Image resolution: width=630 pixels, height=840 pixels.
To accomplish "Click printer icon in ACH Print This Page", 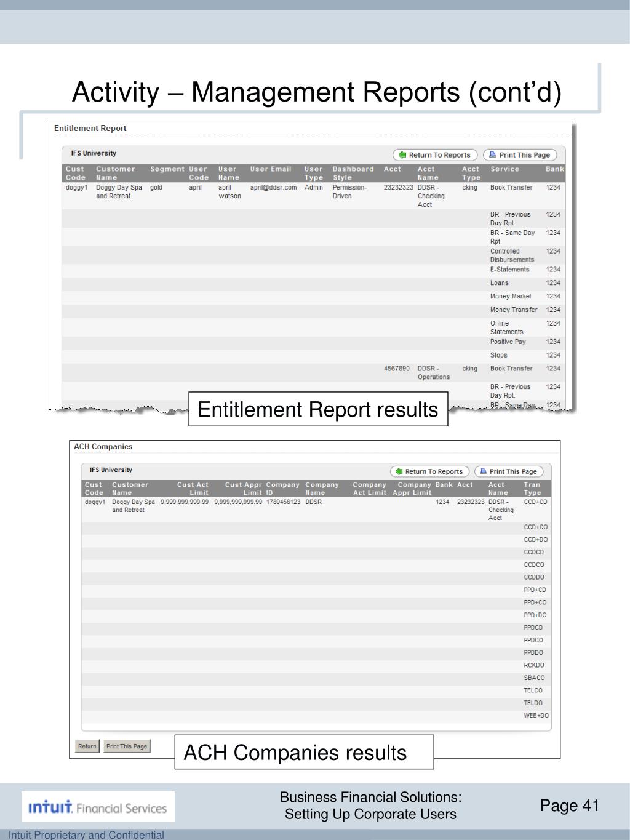I will (484, 471).
